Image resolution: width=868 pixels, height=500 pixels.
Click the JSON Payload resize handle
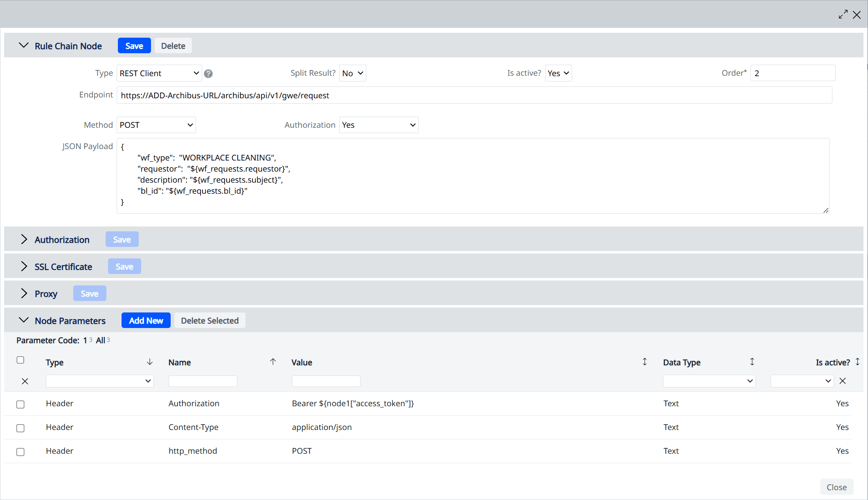tap(825, 210)
